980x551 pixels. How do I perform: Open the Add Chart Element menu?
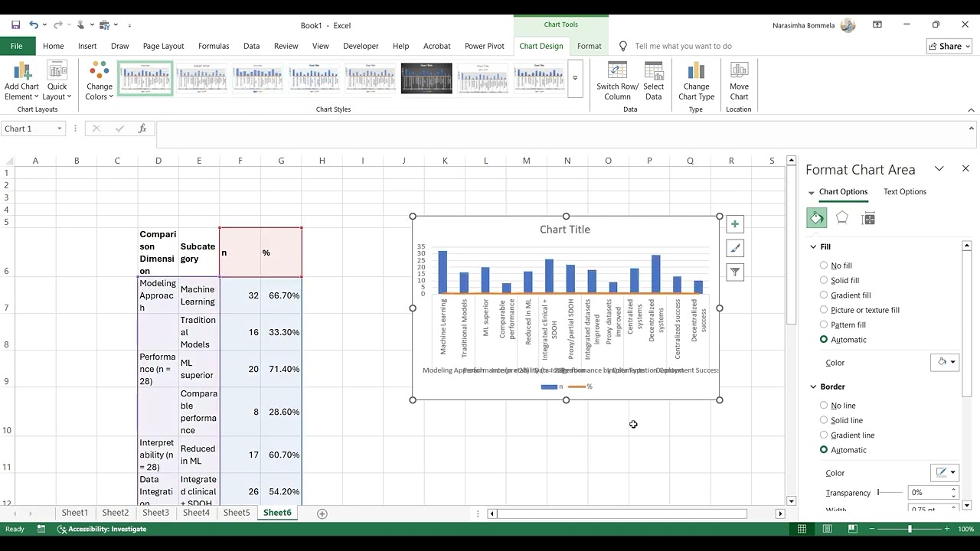coord(21,81)
